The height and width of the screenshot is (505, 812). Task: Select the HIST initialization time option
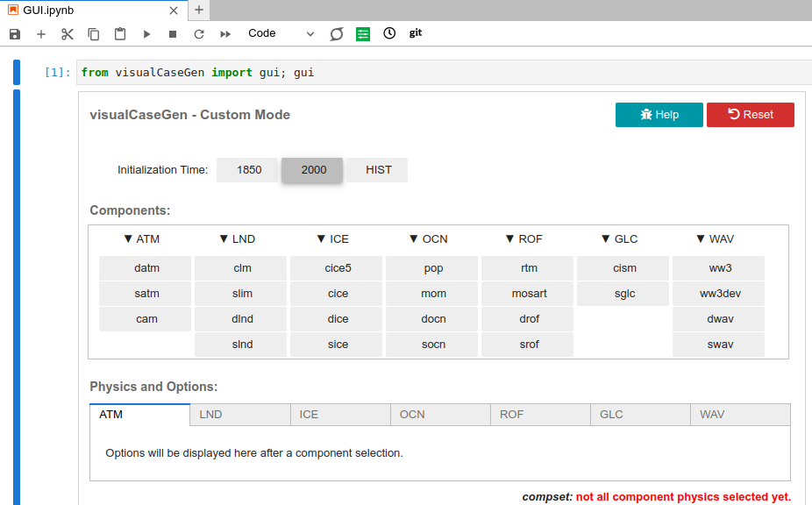(379, 170)
